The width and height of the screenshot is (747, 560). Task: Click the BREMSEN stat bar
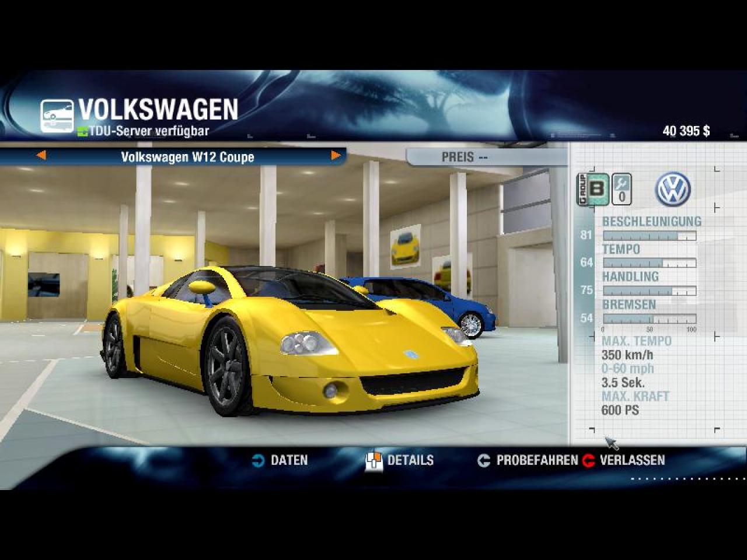[650, 318]
